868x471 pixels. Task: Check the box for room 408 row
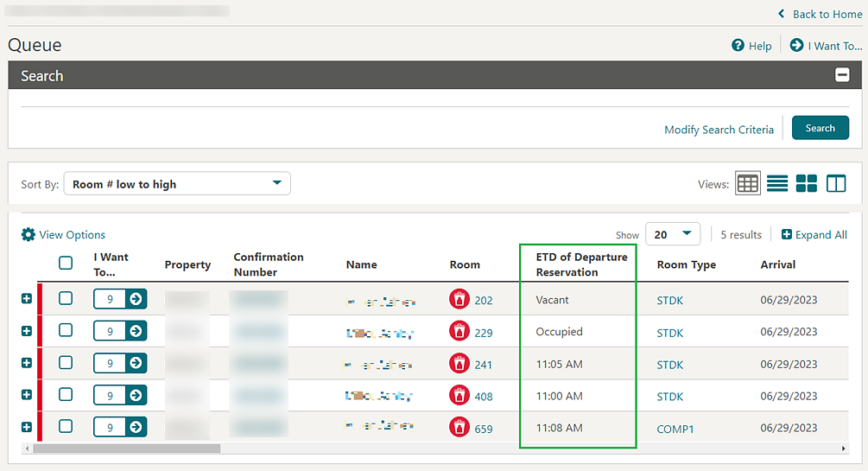click(x=66, y=394)
